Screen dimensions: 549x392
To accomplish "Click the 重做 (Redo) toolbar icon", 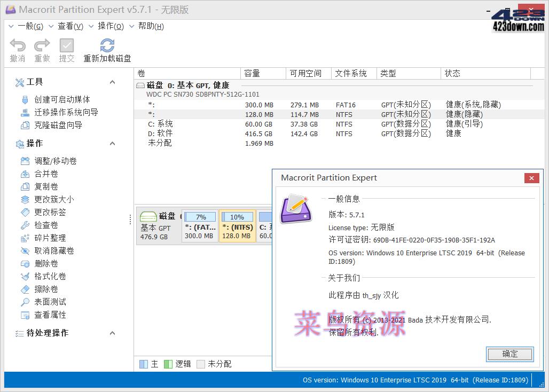I will (x=42, y=49).
